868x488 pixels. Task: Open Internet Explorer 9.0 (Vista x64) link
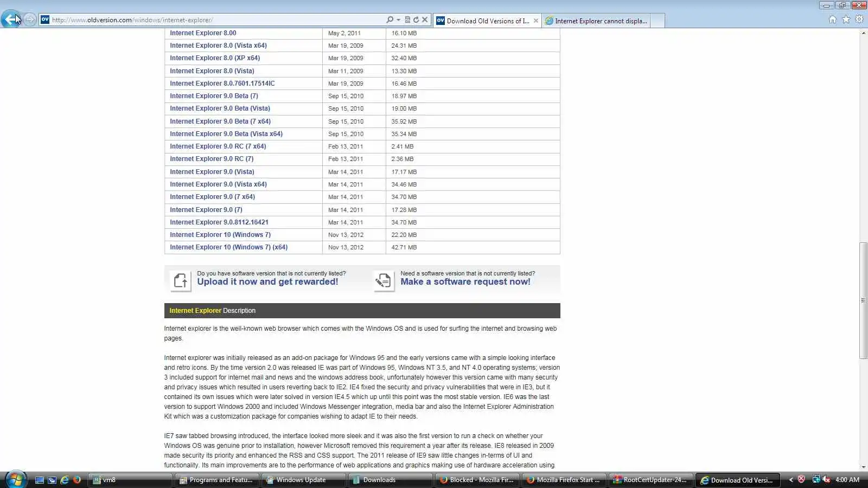coord(218,184)
